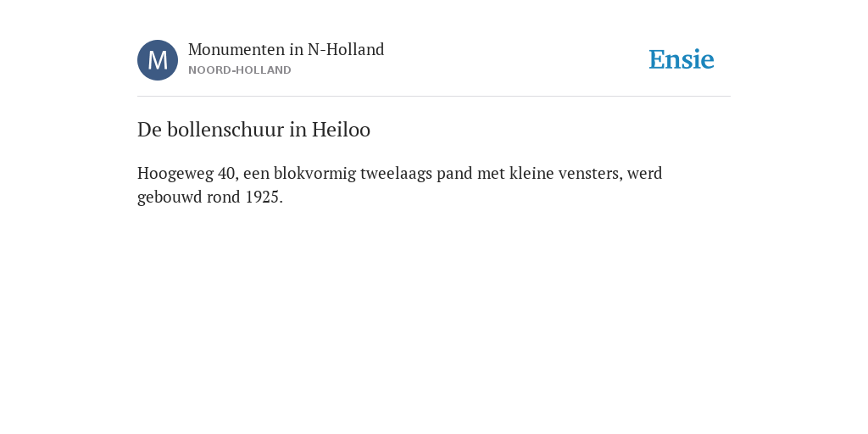Click the heading De bollenschuur in Heiloo
The height and width of the screenshot is (434, 868).
[254, 130]
